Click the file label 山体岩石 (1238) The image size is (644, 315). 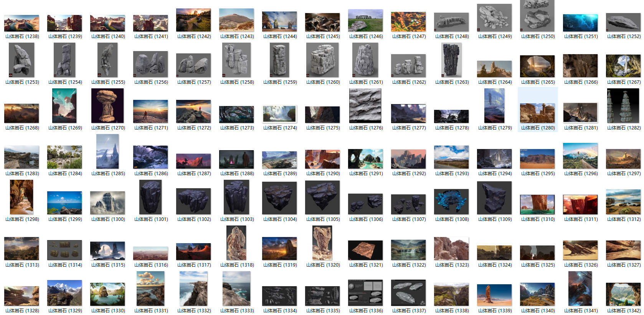tap(22, 36)
